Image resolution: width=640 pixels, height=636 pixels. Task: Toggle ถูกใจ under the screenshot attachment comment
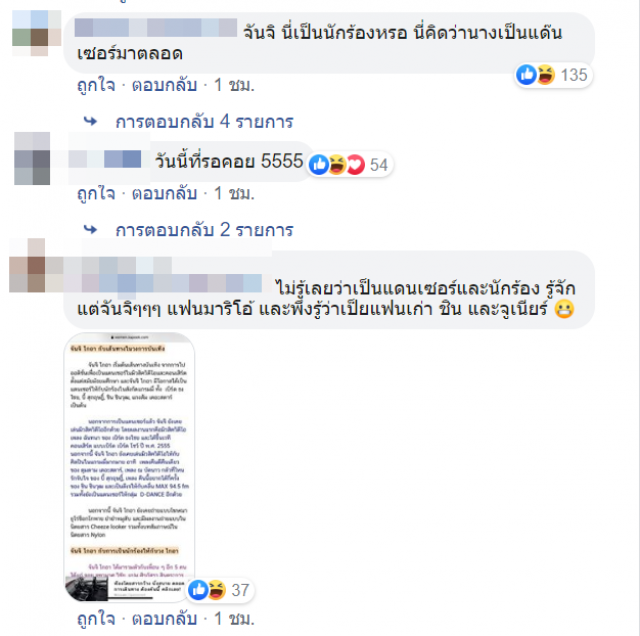[x=96, y=619]
